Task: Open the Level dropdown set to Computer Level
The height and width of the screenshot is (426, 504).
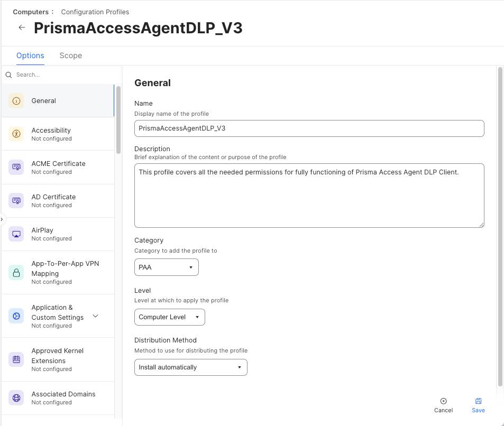Action: (x=169, y=317)
